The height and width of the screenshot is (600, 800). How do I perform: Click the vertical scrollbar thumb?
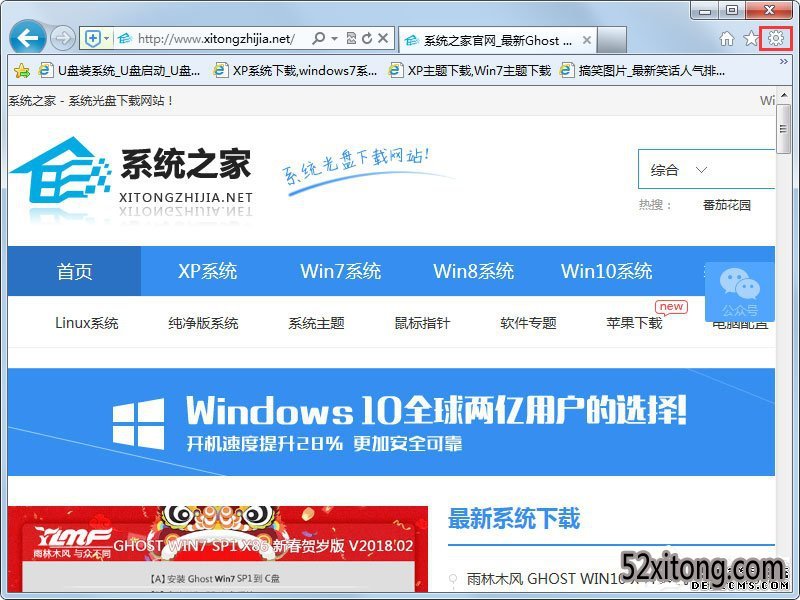pyautogui.click(x=783, y=129)
